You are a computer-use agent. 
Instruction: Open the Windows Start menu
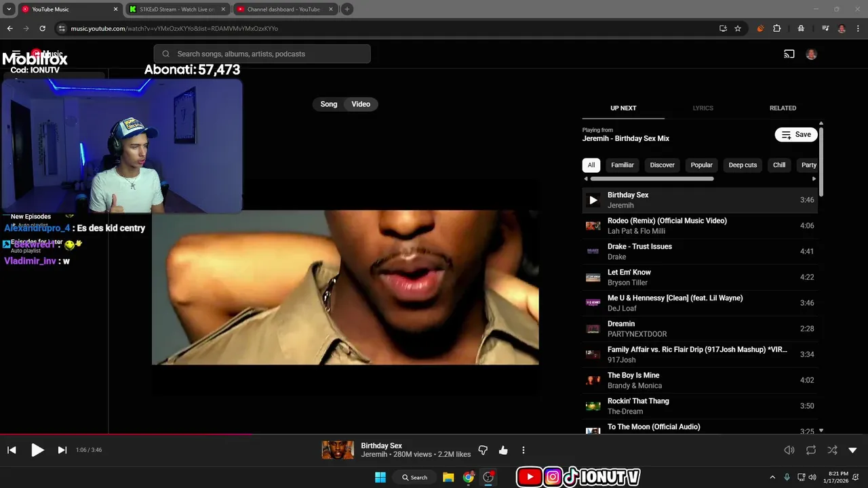pyautogui.click(x=380, y=477)
